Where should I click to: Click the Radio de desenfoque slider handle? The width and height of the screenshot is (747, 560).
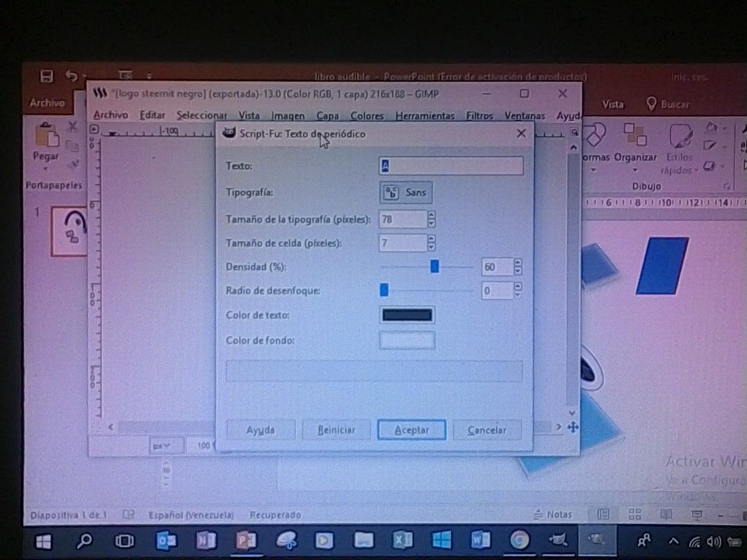click(383, 290)
